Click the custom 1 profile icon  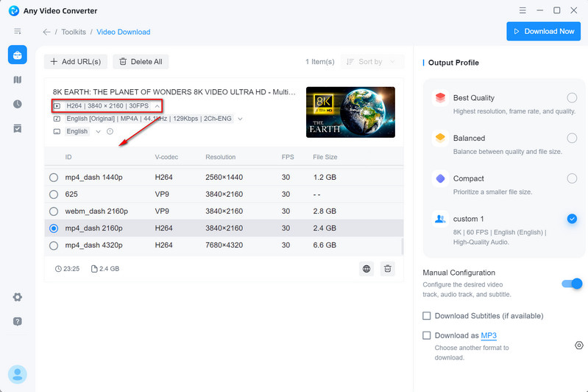[x=440, y=219]
